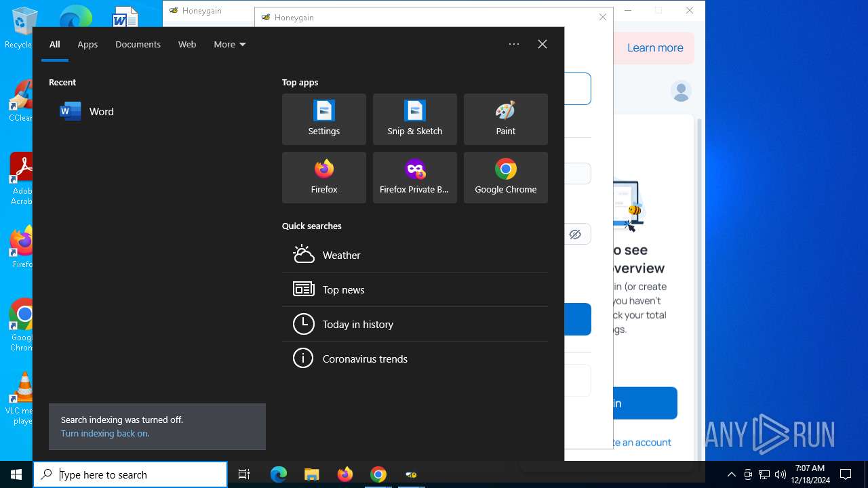The image size is (868, 488).
Task: Open Firefox from taskbar
Action: [345, 474]
